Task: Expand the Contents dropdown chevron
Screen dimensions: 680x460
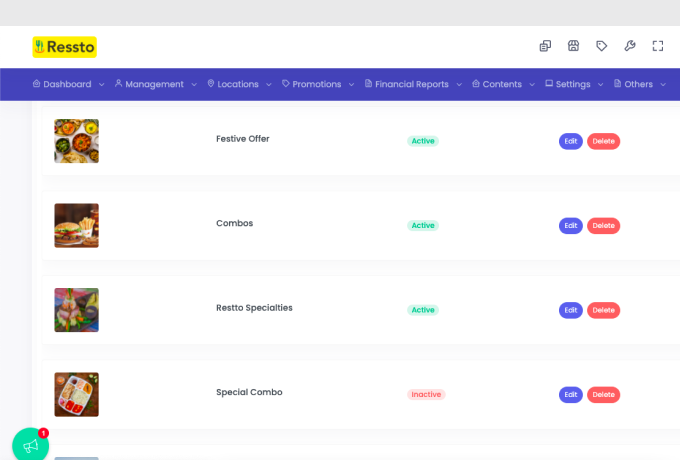Action: click(532, 85)
